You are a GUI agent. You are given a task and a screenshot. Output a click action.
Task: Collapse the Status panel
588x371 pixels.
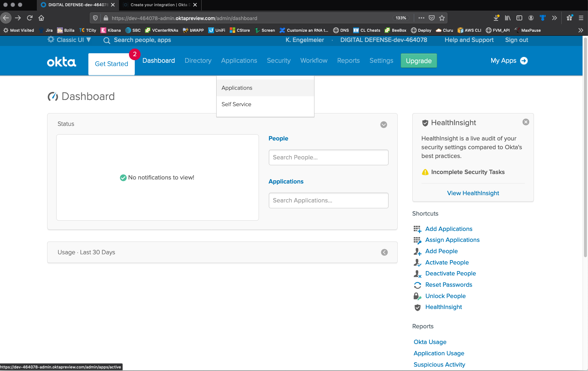[x=383, y=125]
